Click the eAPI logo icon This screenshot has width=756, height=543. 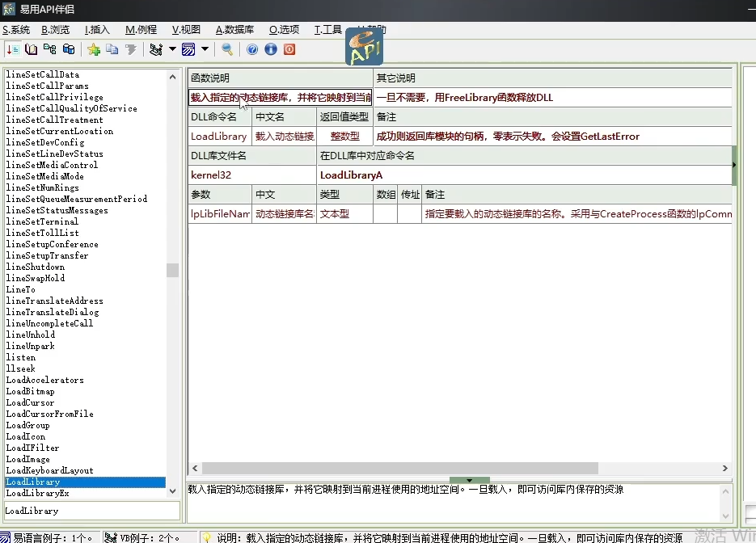pos(365,46)
